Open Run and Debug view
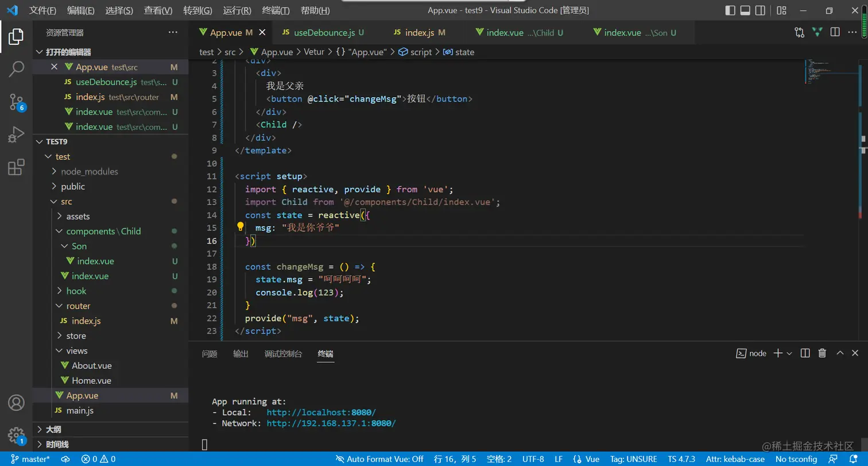 tap(16, 136)
